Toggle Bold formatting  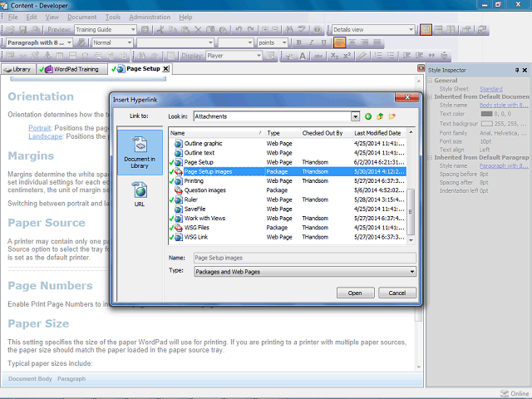click(299, 42)
